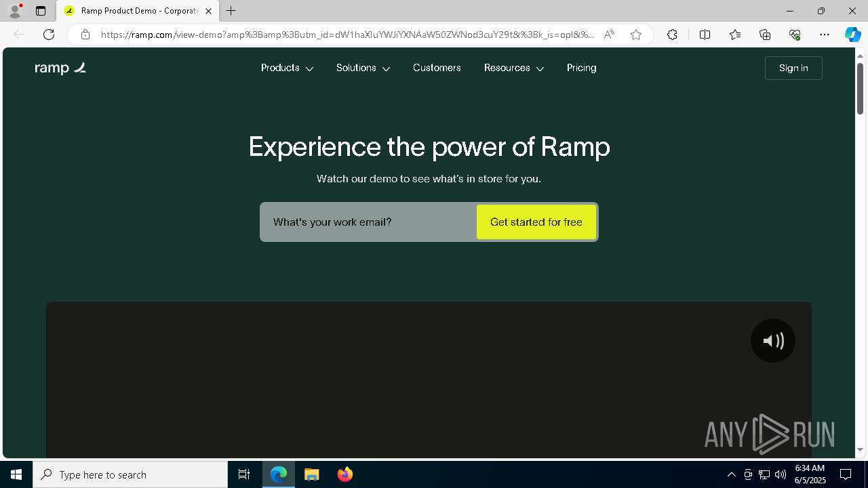Expand the Products dropdown menu

tap(287, 68)
